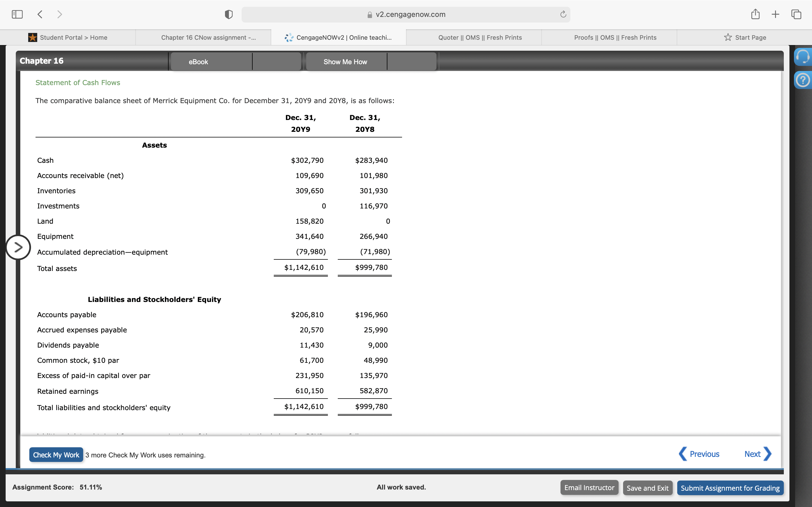Toggle the browser sidebar
Screen dimensions: 812x507
(x=17, y=14)
